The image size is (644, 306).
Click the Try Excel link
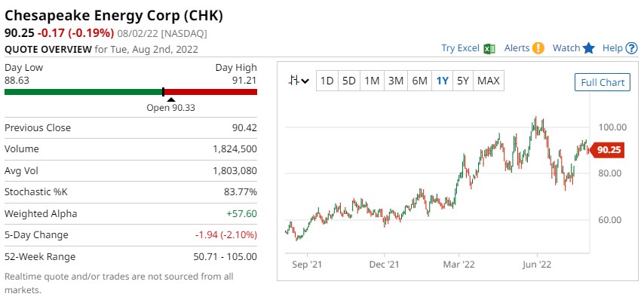click(460, 48)
